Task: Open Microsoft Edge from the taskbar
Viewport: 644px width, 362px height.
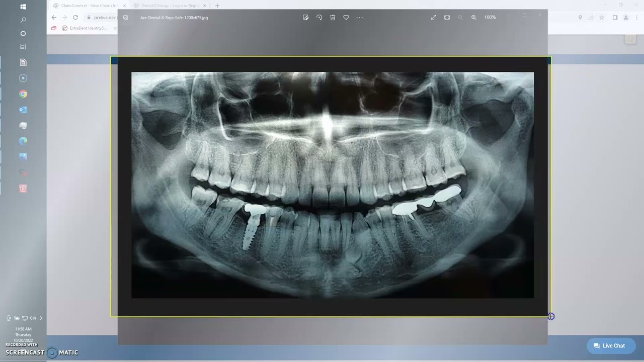Action: pos(23,141)
